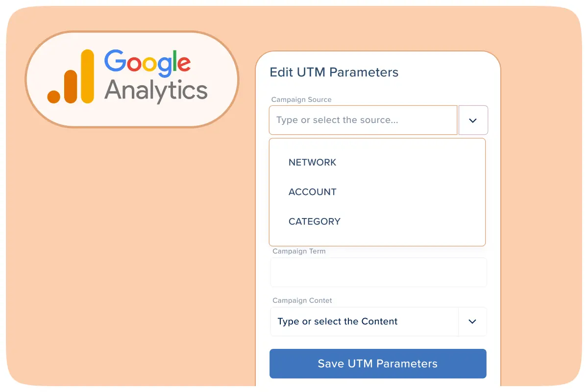The image size is (588, 392).
Task: Click into the empty Campaign Term field
Action: pos(378,272)
